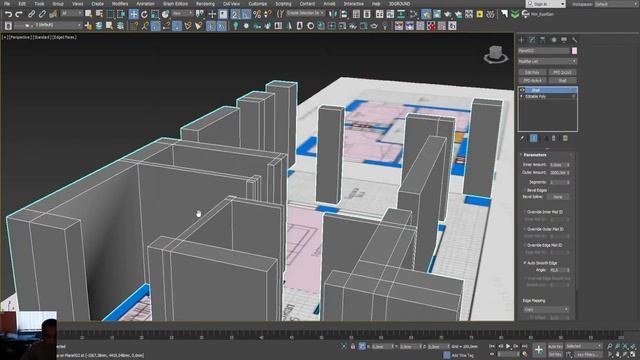Select the Select and Link tool

click(x=31, y=14)
